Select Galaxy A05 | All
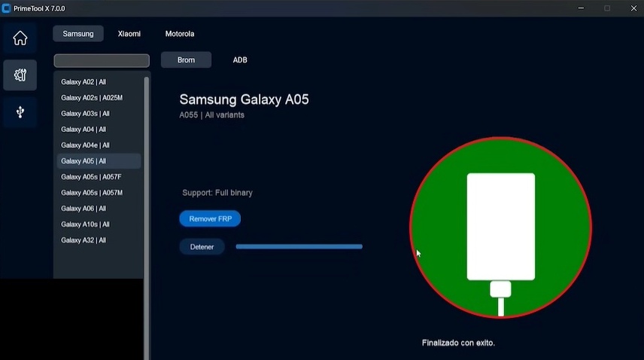The width and height of the screenshot is (644, 360). [x=99, y=161]
